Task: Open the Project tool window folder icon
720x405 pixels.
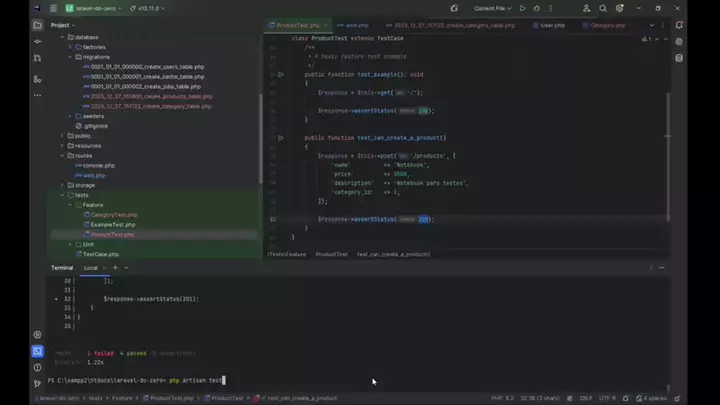Action: tap(37, 24)
